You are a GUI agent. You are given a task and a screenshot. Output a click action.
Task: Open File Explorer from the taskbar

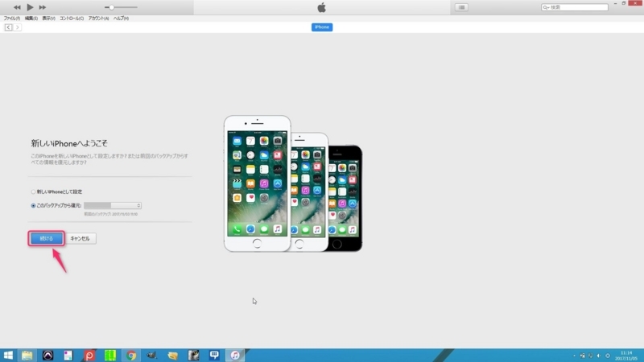click(27, 355)
